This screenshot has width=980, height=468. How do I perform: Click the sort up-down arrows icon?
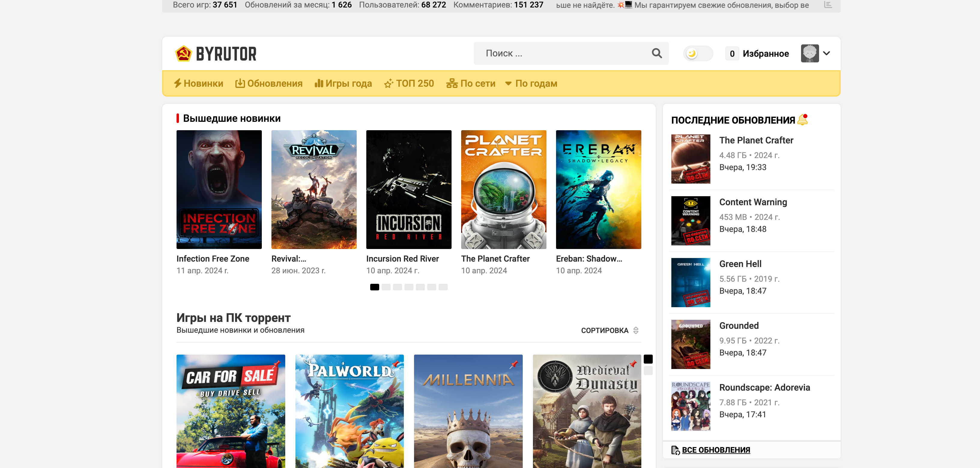point(636,330)
